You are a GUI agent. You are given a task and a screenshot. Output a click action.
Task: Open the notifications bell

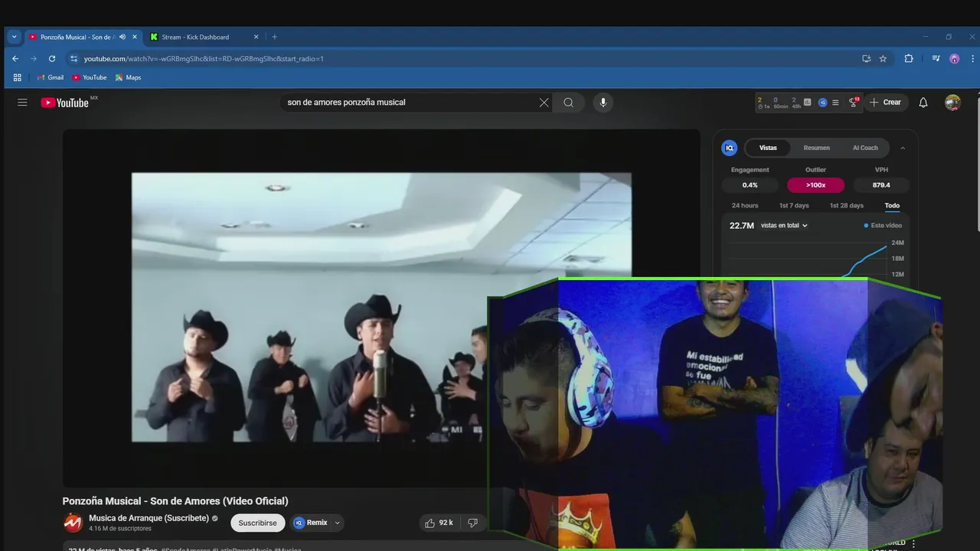(x=923, y=103)
